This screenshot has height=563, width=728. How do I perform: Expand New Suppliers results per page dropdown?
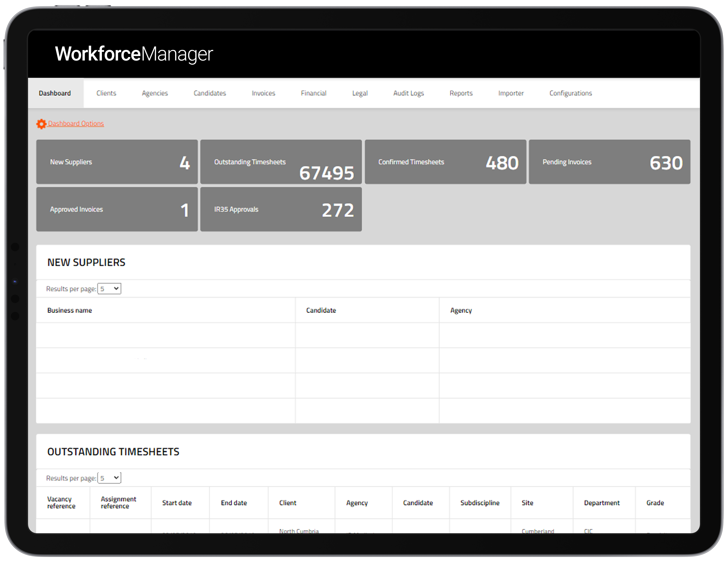[x=109, y=288]
